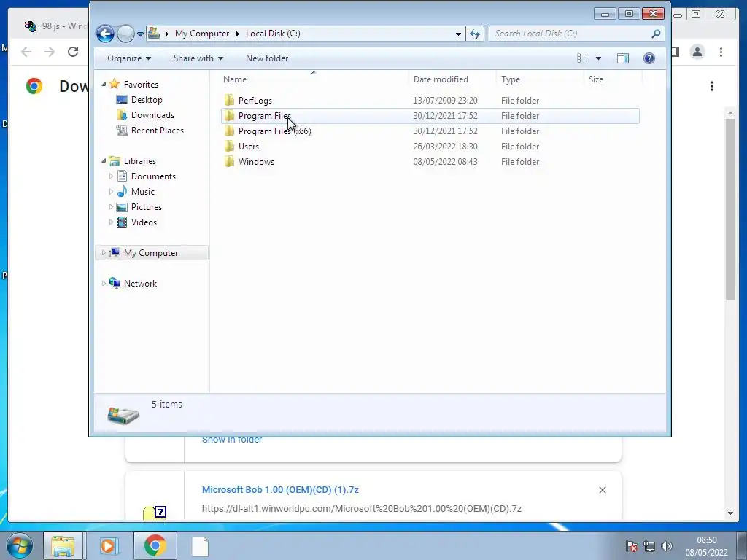
Task: Expand the arrow before My Computer breadcrumb
Action: coord(167,34)
